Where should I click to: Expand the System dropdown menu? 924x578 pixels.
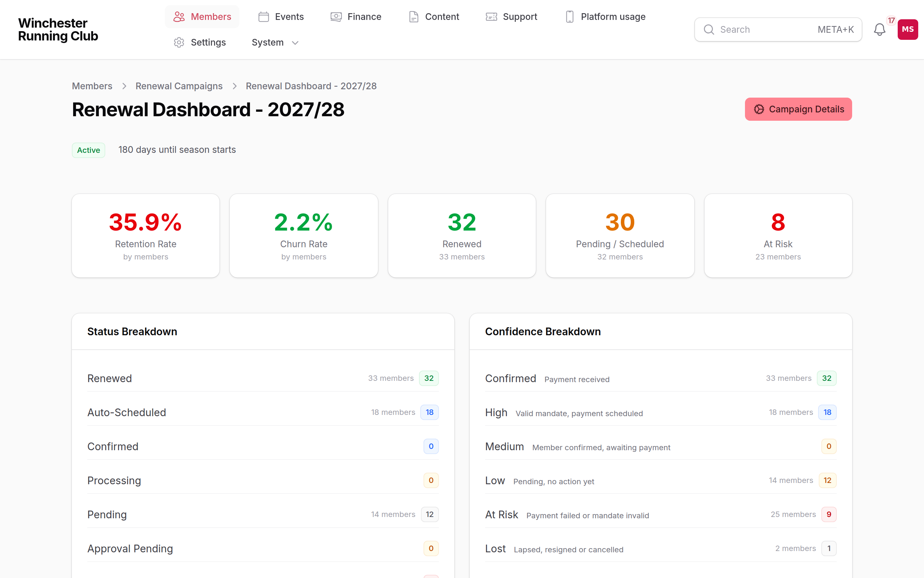click(x=275, y=42)
